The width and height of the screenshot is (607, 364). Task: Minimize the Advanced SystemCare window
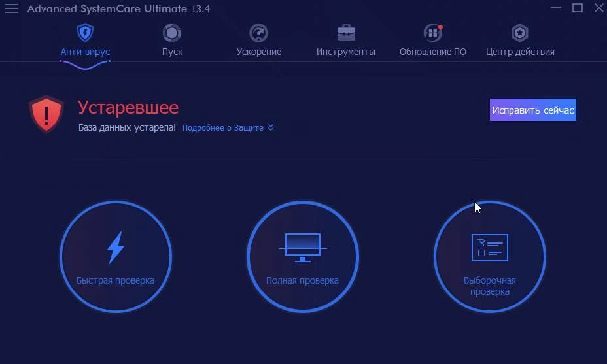(556, 8)
